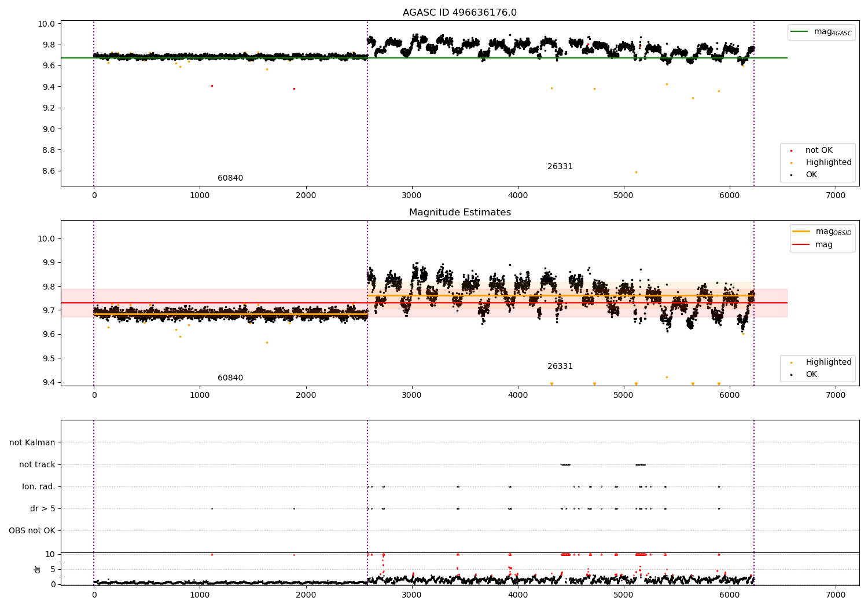Click the orange outlier point near 8.6 in the top plot
Viewport: 868px width, 608px height.
coord(636,172)
